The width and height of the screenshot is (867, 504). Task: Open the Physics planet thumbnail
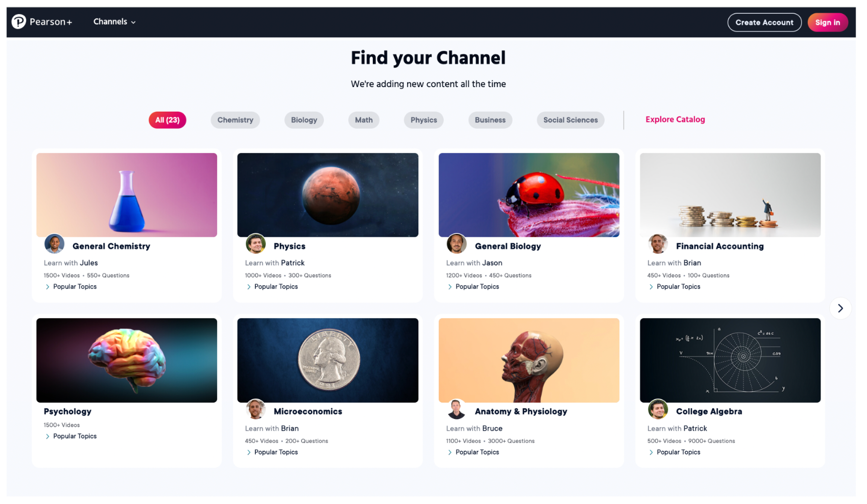pos(328,195)
